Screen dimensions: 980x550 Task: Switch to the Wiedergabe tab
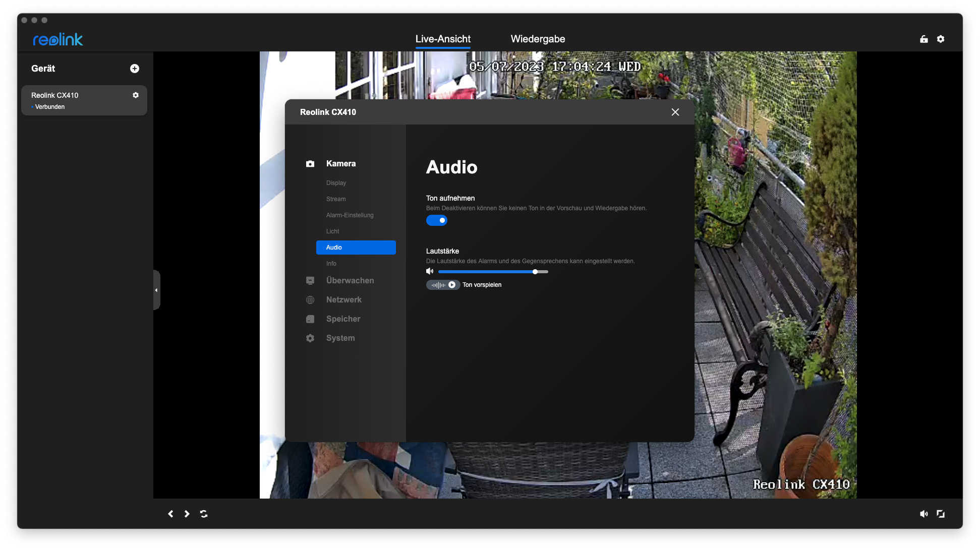coord(538,39)
